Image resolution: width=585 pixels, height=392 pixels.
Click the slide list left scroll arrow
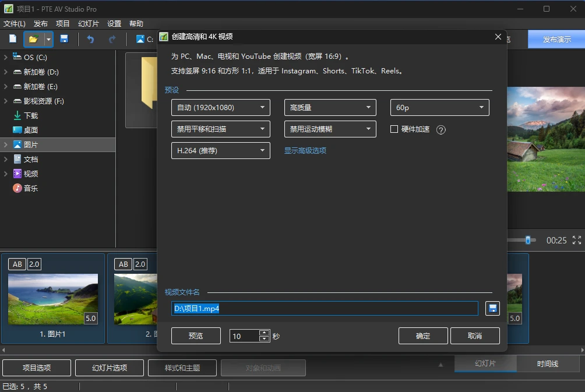coord(3,350)
